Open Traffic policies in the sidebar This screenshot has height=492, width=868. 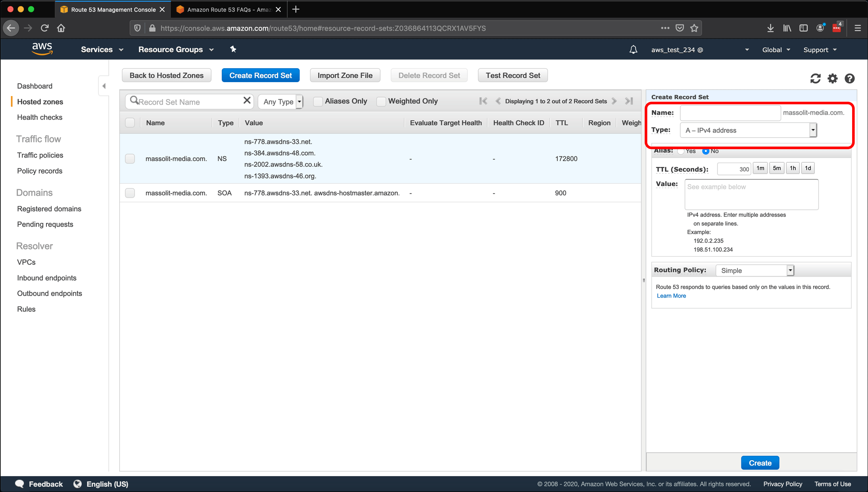coord(40,155)
